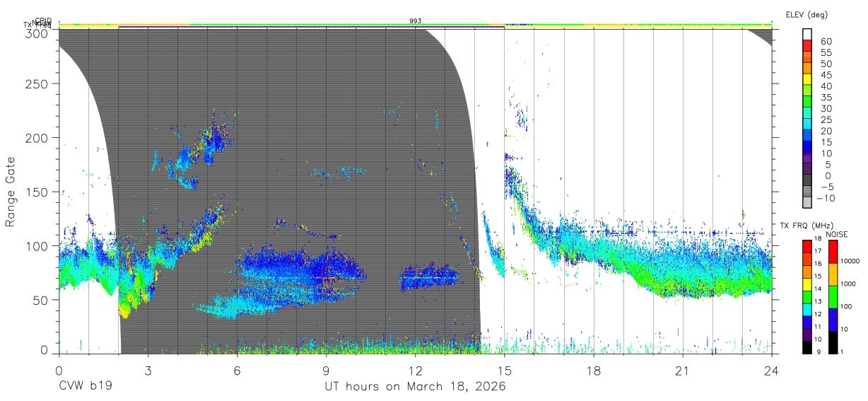Click hour tick '18' on time axis
Image resolution: width=868 pixels, height=401 pixels.
point(593,370)
